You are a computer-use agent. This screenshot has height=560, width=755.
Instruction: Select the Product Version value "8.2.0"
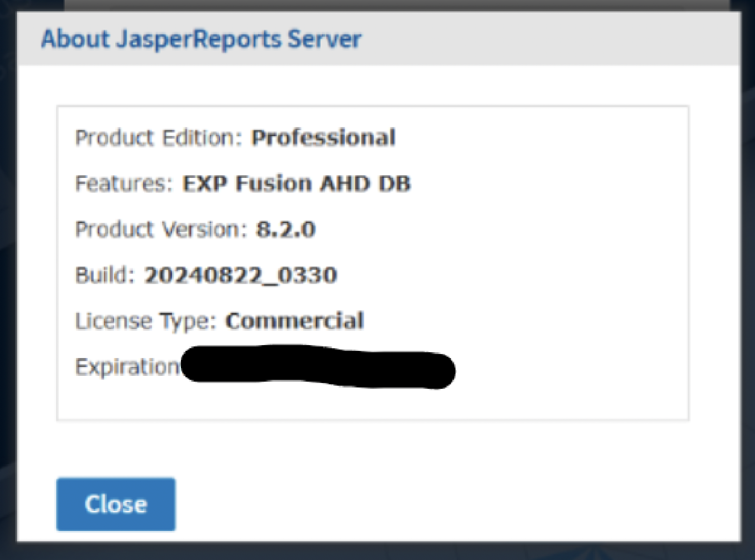[286, 230]
